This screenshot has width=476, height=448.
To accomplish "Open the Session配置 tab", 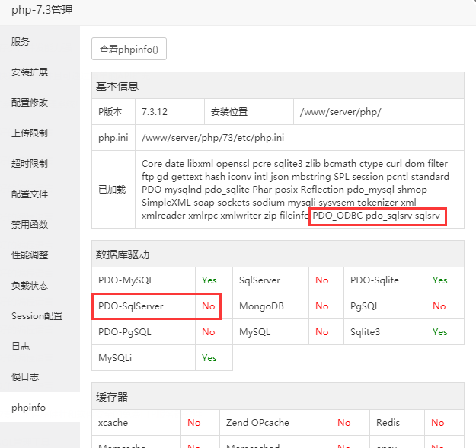I will [40, 316].
